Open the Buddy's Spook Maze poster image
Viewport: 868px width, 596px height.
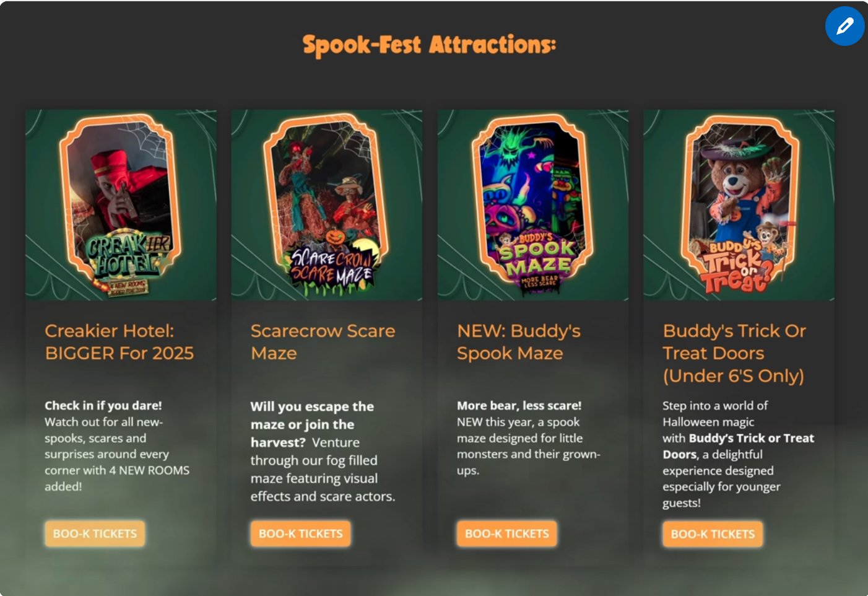(x=533, y=205)
